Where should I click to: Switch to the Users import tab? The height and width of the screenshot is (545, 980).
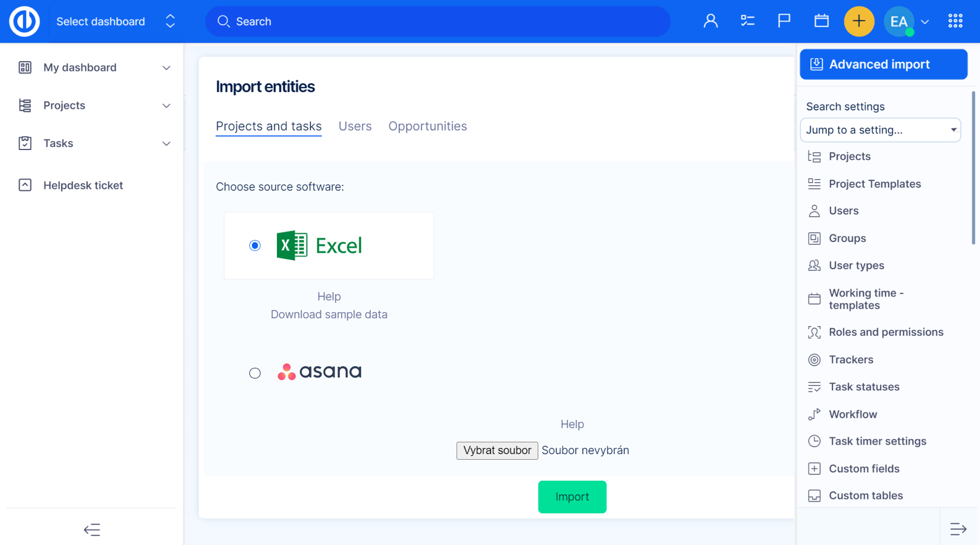[x=355, y=126]
